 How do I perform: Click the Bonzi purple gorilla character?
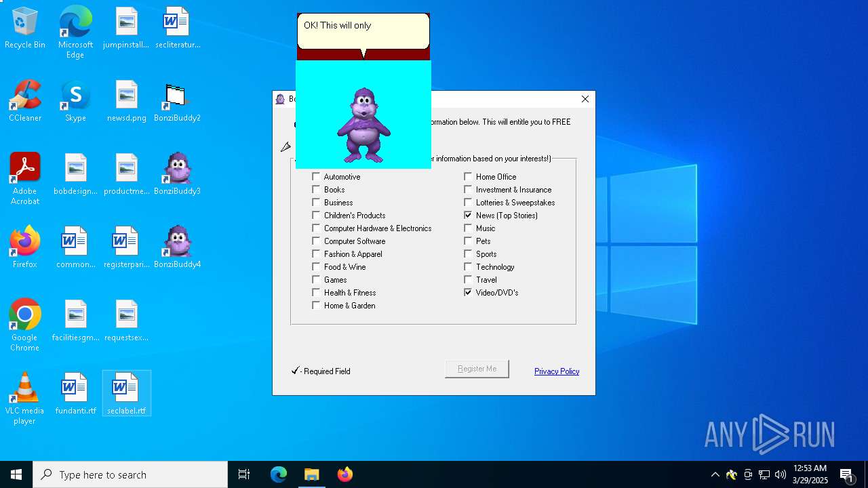tap(364, 125)
